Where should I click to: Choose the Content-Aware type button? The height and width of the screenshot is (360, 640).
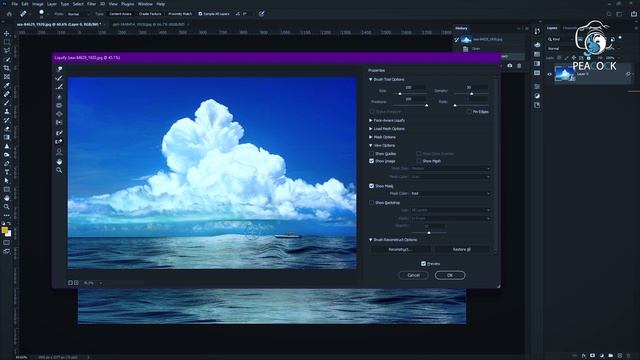click(x=120, y=14)
